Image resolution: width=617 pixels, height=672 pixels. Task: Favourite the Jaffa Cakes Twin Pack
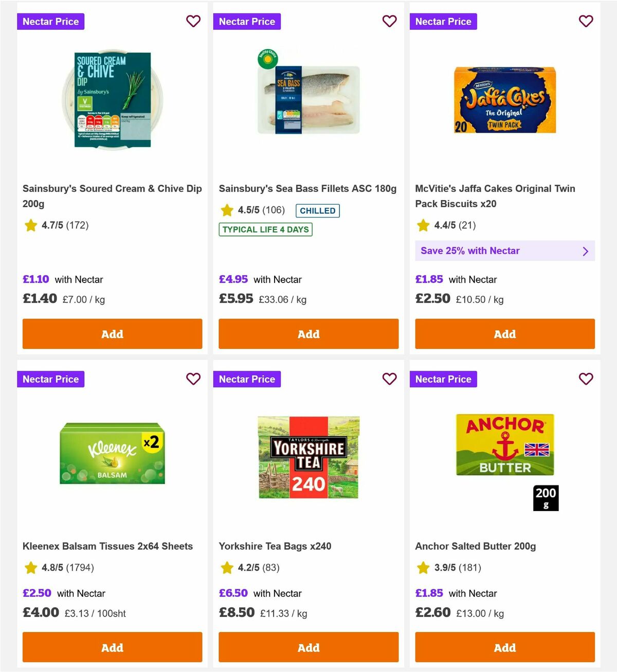pyautogui.click(x=586, y=21)
